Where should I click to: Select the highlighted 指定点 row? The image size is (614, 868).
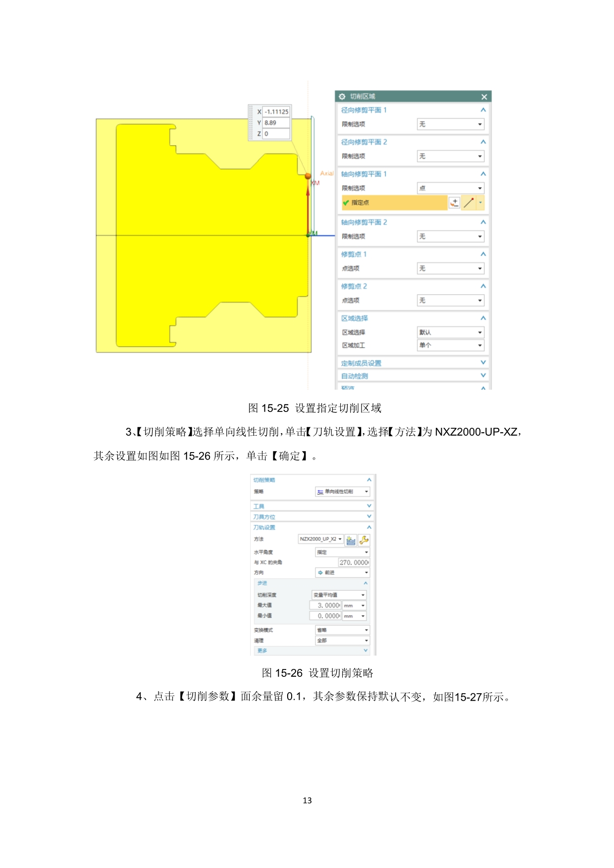coord(394,203)
